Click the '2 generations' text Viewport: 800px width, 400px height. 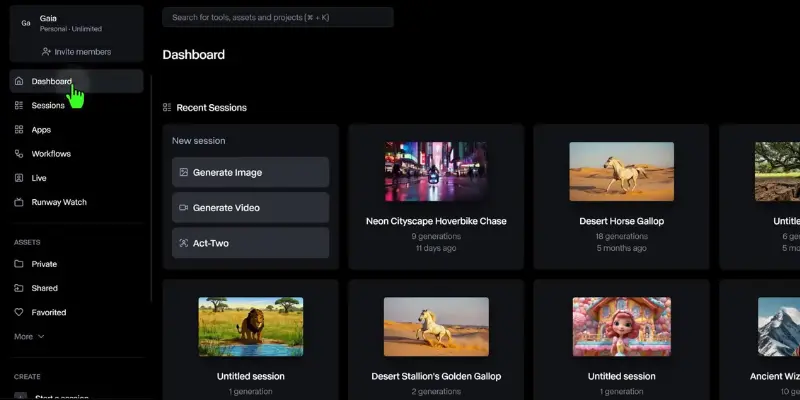[436, 391]
